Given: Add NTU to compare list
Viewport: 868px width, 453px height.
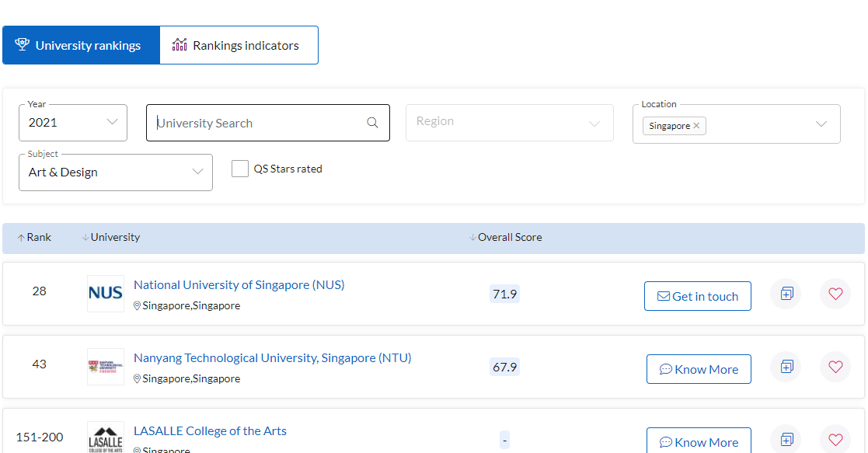Looking at the screenshot, I should pos(786,367).
